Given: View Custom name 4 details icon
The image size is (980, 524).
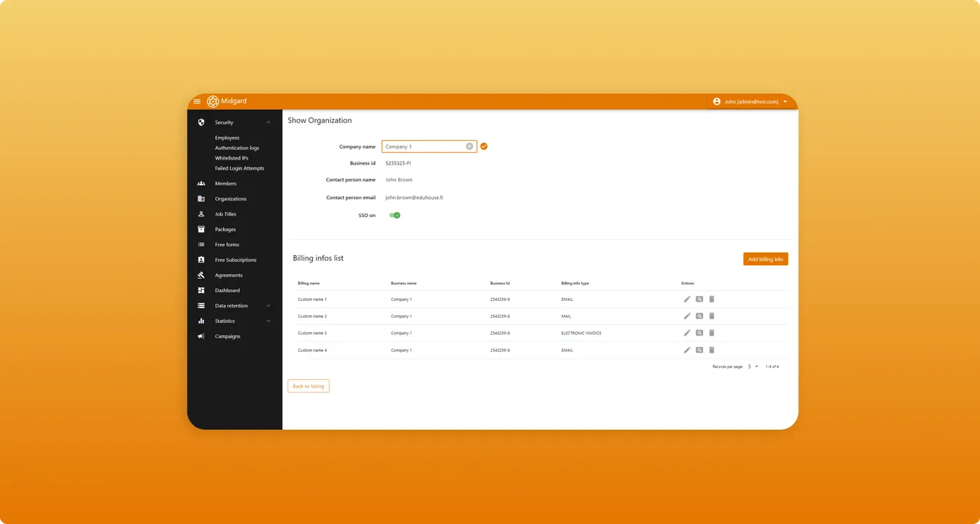Looking at the screenshot, I should pyautogui.click(x=699, y=351).
